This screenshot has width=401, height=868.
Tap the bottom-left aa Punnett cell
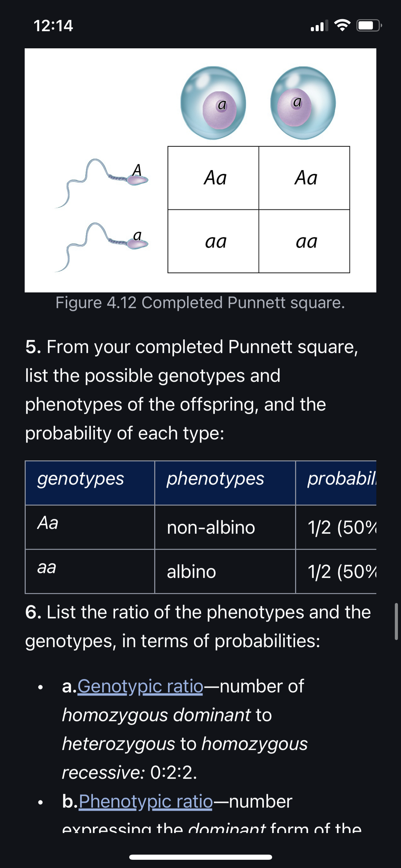coord(213,241)
